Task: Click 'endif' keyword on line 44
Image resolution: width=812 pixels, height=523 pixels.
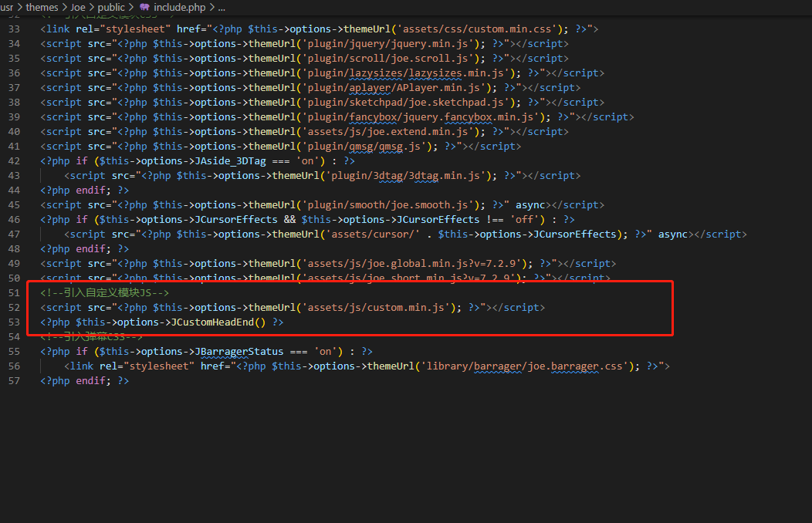Action: pos(90,191)
